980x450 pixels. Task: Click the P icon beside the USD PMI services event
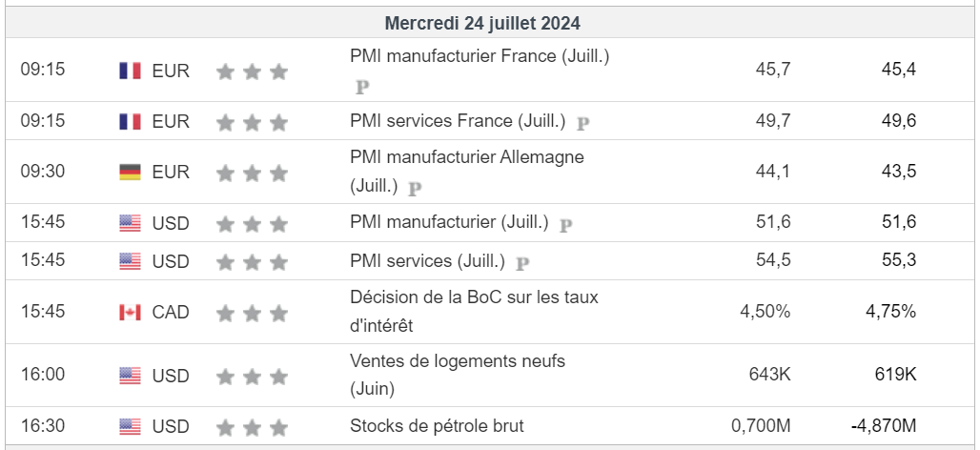pos(522,262)
